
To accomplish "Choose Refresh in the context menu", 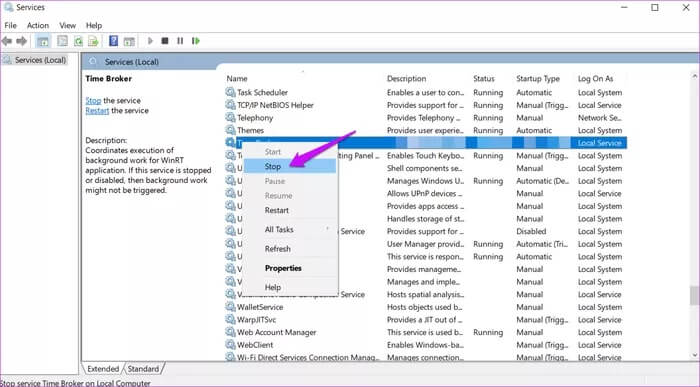I will coord(290,249).
